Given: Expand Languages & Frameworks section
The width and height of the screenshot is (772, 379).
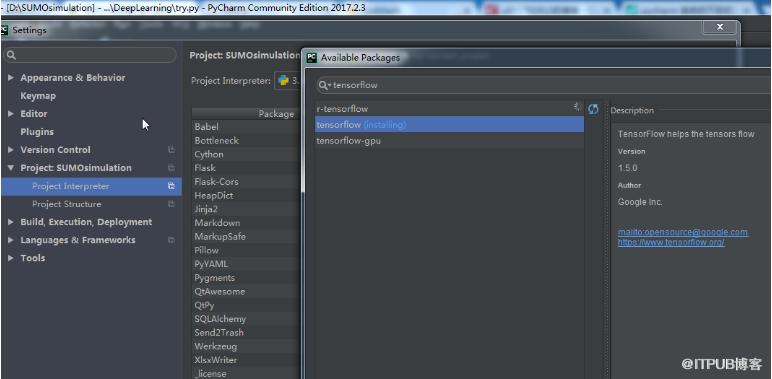Looking at the screenshot, I should pyautogui.click(x=11, y=240).
